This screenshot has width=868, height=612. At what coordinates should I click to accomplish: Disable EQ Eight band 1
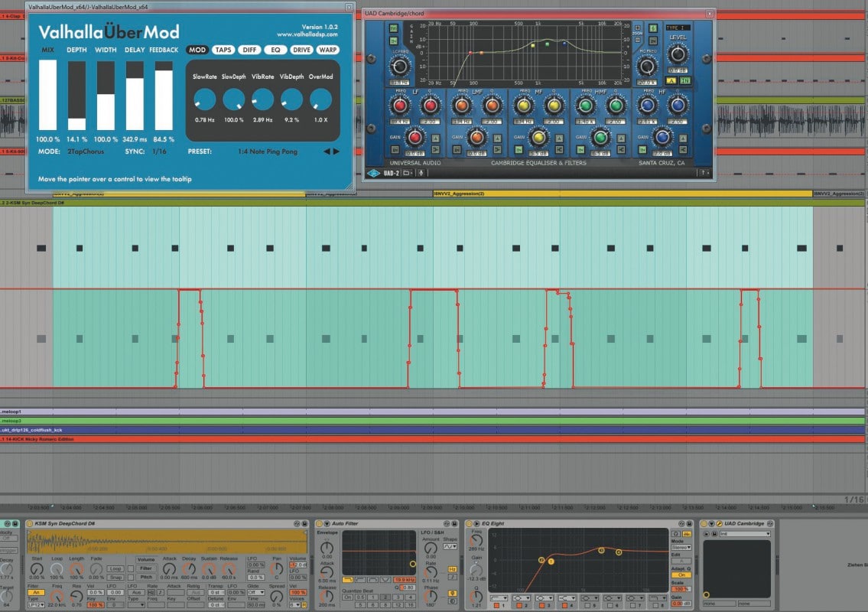point(496,606)
